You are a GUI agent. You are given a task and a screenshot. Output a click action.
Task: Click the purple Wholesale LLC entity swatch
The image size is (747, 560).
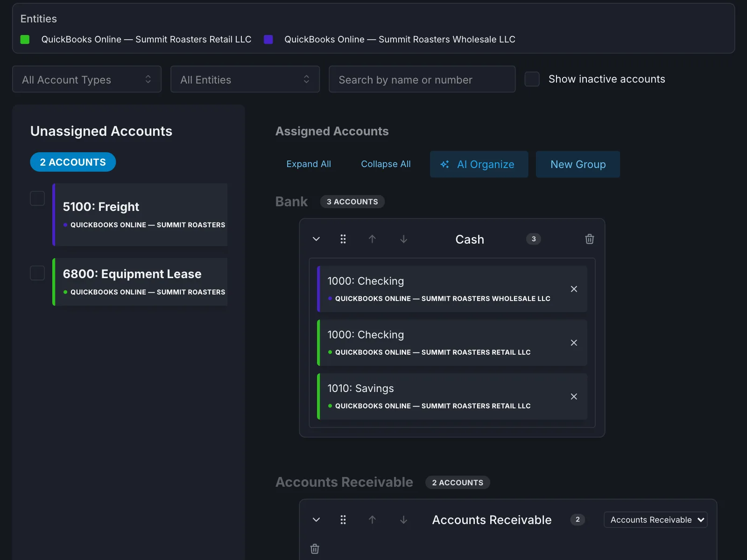[x=268, y=40]
